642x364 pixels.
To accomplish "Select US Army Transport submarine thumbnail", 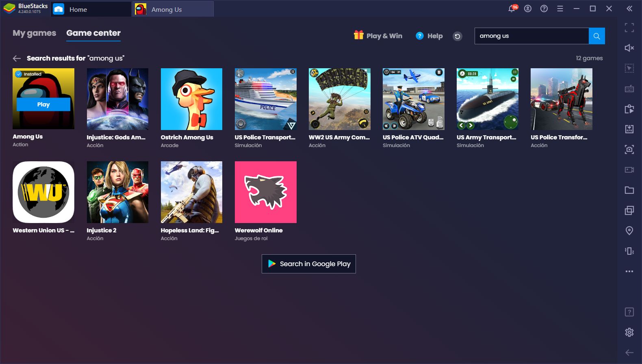I will coord(488,99).
